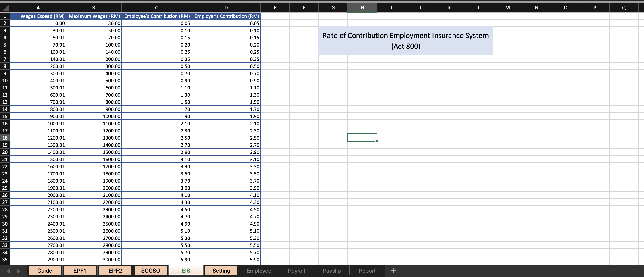Open the Payroll sheet tab
644x277 pixels.
pos(296,271)
